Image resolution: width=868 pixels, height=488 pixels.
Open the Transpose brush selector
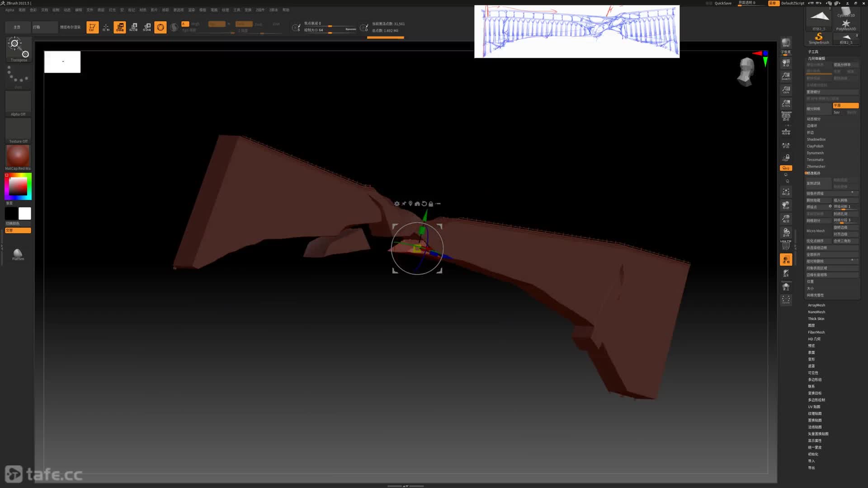pyautogui.click(x=19, y=49)
